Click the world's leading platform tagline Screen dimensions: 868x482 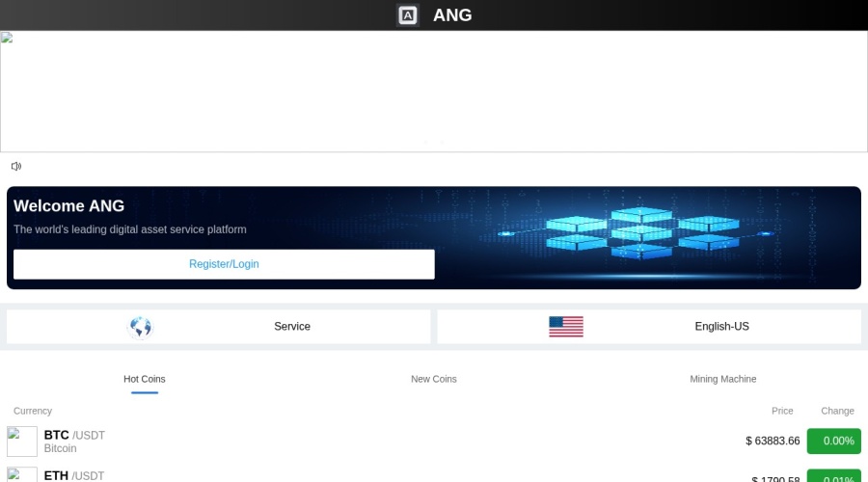(x=130, y=229)
